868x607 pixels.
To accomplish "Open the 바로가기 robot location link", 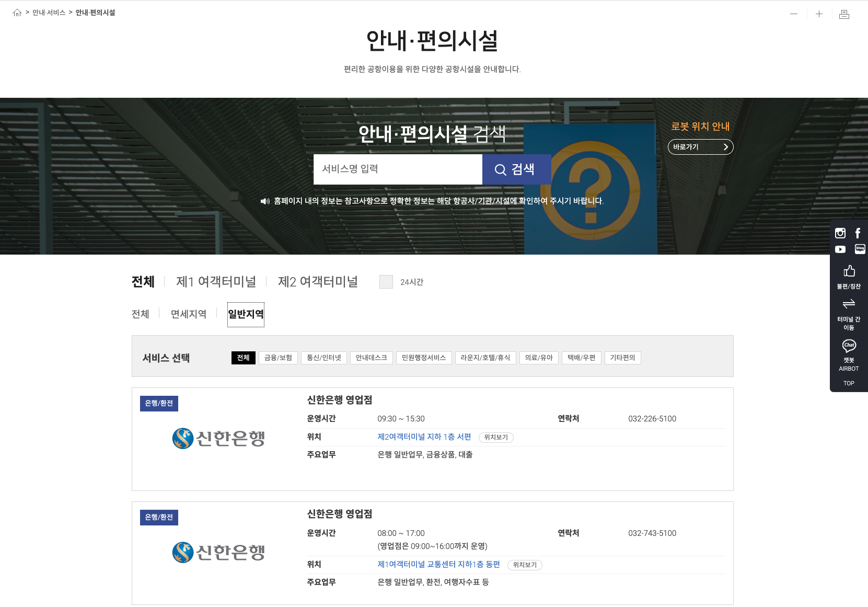I will tap(700, 147).
